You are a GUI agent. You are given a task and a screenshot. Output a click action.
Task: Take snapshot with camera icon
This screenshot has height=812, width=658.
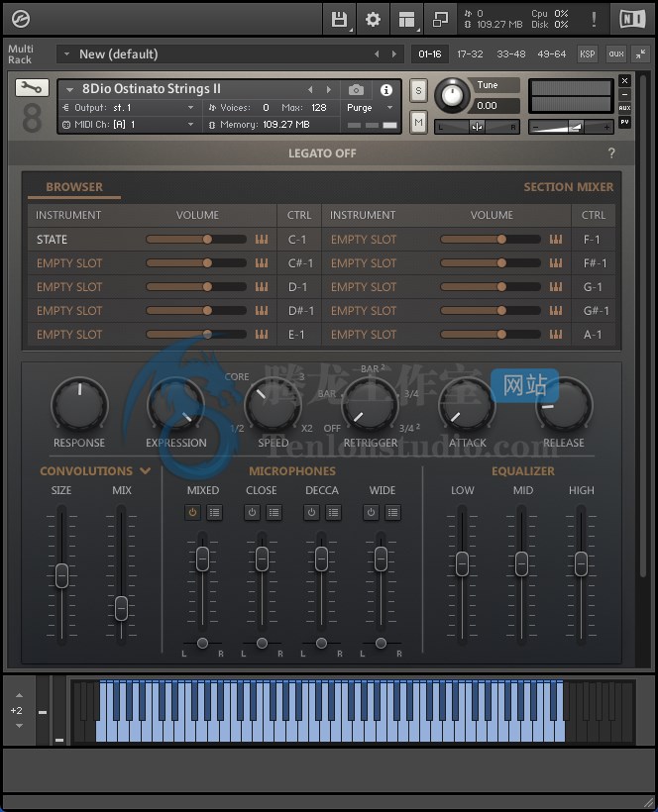click(x=356, y=90)
